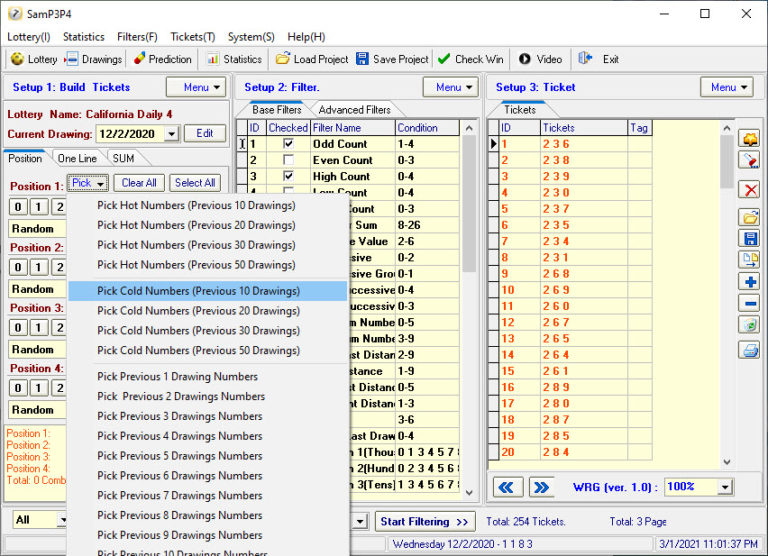The image size is (768, 556).
Task: Toggle Position 2 number 0 button
Action: coord(18,267)
